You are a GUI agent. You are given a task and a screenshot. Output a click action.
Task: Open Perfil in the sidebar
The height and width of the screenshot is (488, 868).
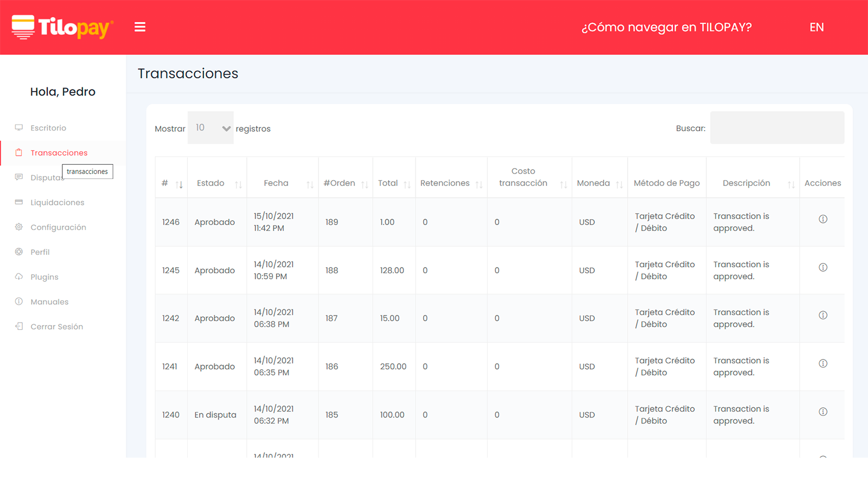(x=40, y=252)
